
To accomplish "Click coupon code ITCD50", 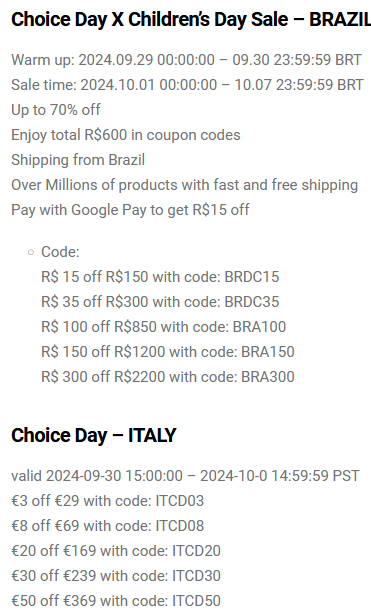I will coord(196,601).
